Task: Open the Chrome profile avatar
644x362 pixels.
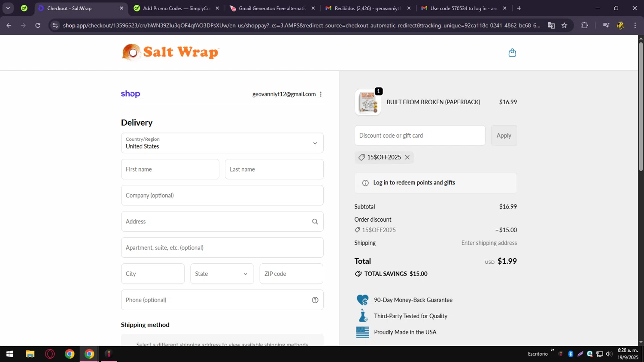Action: 620,25
